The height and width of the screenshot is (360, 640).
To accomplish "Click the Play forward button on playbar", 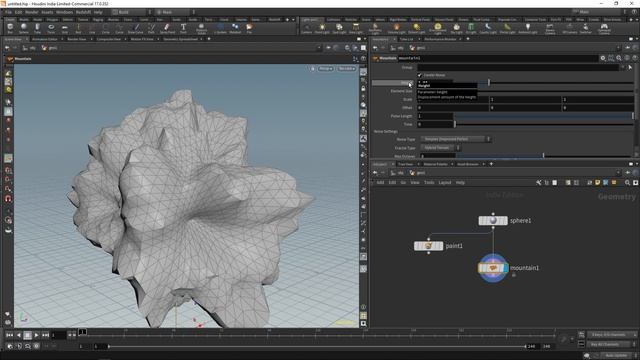I will pos(36,335).
